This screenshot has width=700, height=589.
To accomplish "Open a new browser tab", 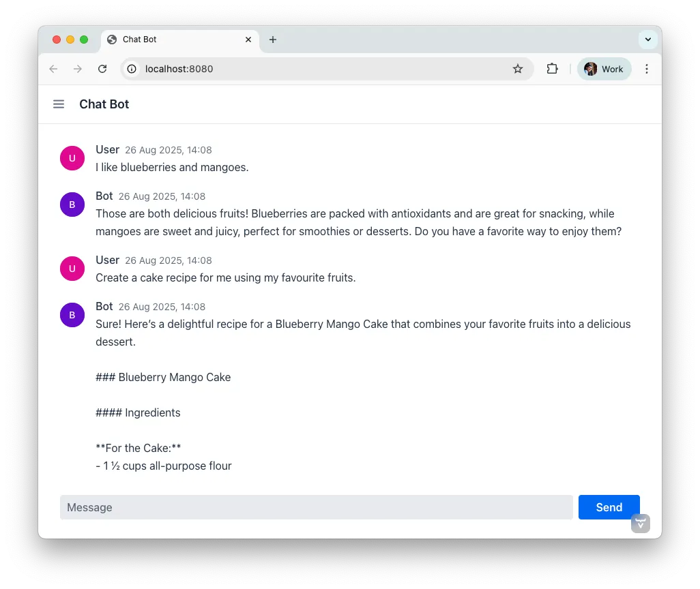I will pyautogui.click(x=273, y=40).
